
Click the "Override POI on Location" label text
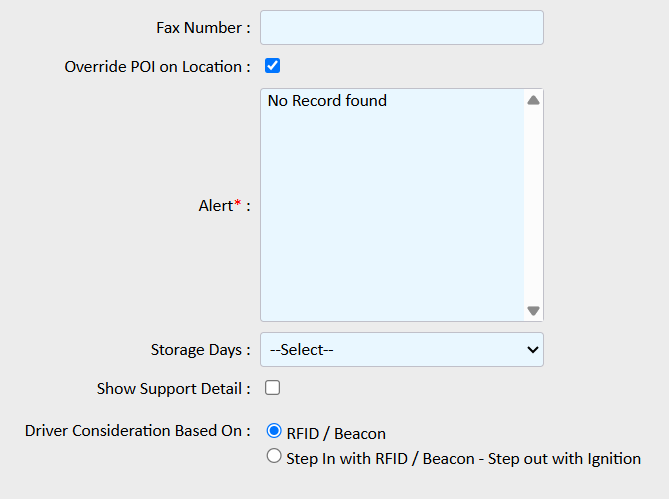(x=157, y=67)
